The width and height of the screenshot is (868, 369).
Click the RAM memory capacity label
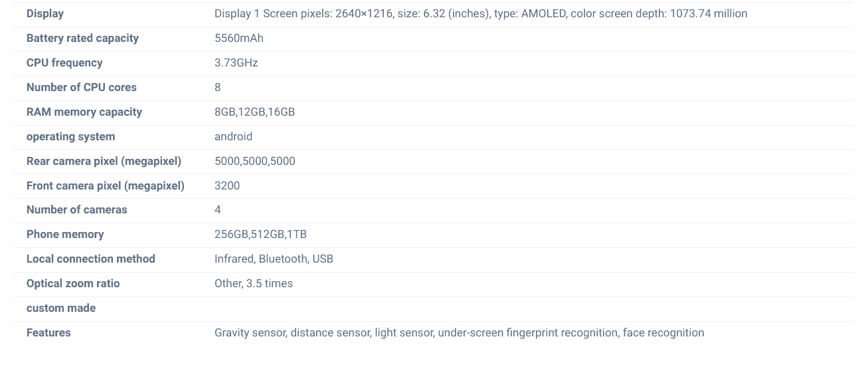pos(84,112)
